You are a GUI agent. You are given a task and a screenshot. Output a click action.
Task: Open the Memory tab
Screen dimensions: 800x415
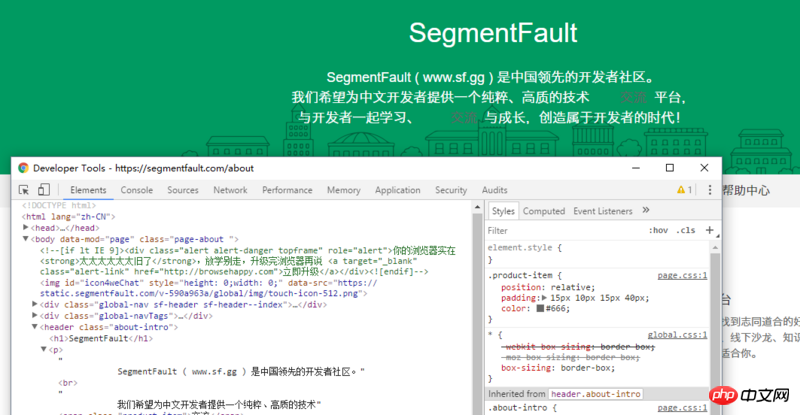(x=343, y=190)
